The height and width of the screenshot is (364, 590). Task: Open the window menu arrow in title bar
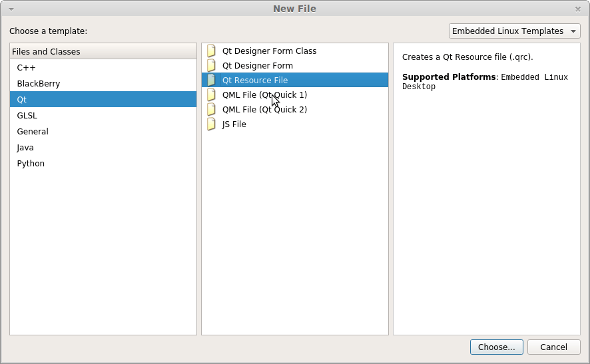[x=11, y=9]
